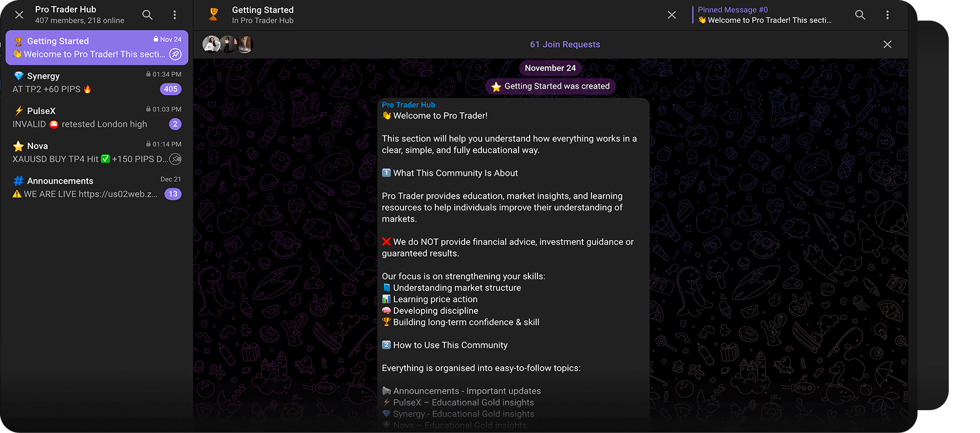The image size is (980, 433).
Task: Click the join request member avatars
Action: [228, 44]
